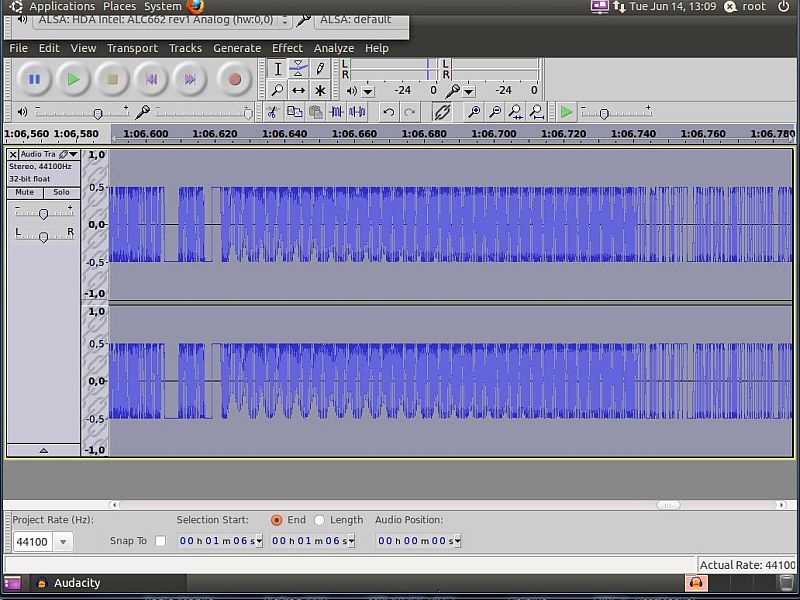
Task: Pause playback with the Pause button
Action: (34, 79)
